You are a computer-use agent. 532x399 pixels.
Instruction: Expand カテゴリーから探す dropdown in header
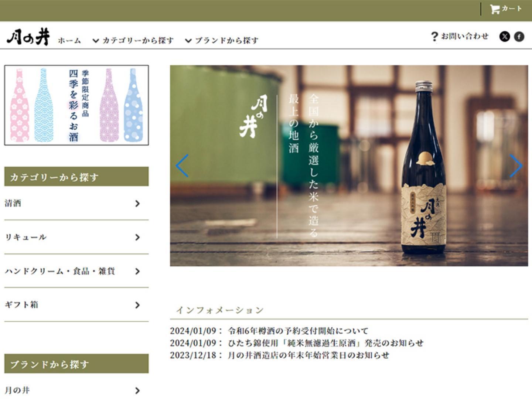click(133, 41)
